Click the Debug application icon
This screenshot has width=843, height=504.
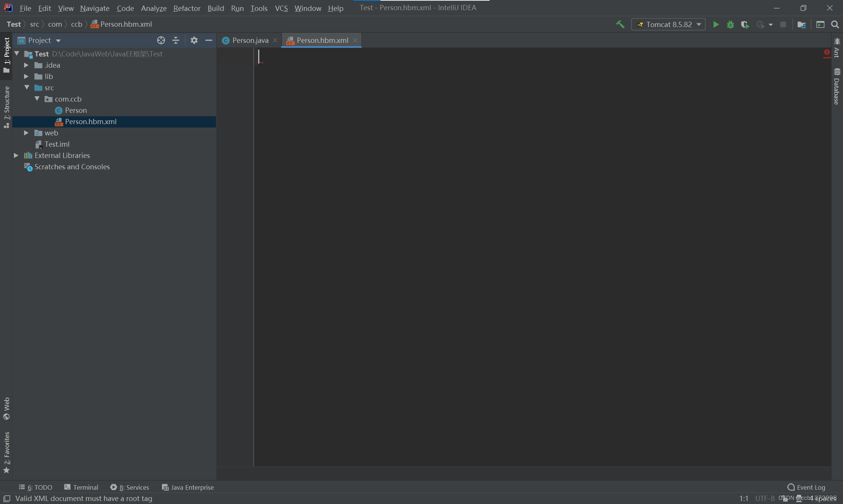tap(731, 24)
